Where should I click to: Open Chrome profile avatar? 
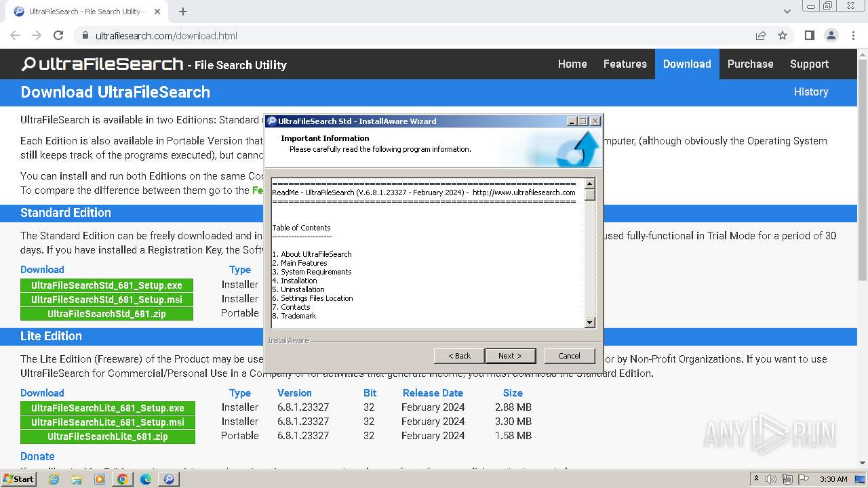tap(831, 35)
